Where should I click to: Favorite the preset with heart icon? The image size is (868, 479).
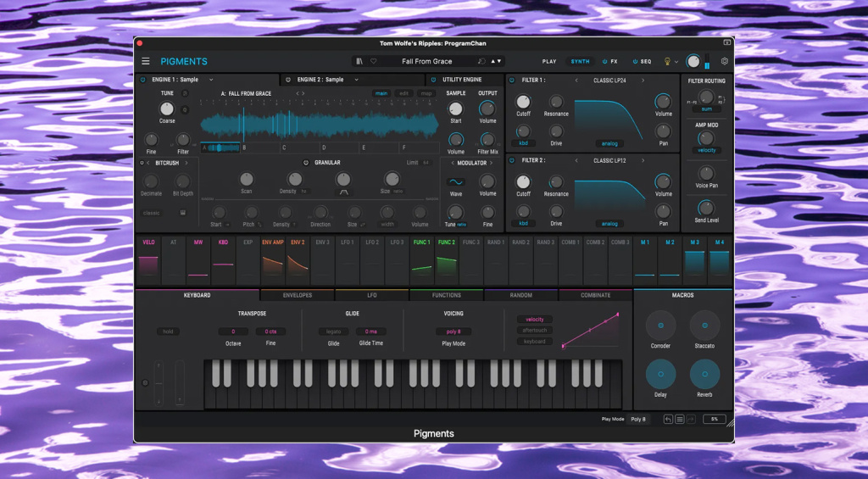(373, 62)
